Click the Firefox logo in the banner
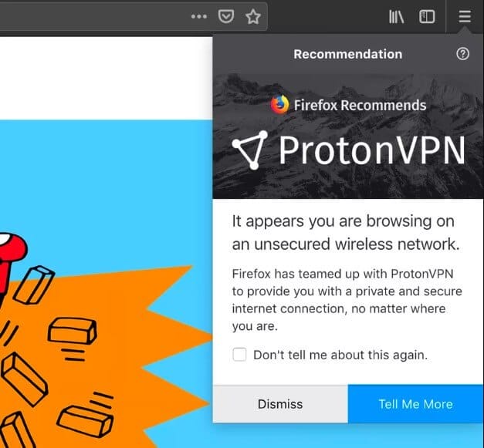Image resolution: width=484 pixels, height=448 pixels. tap(279, 105)
